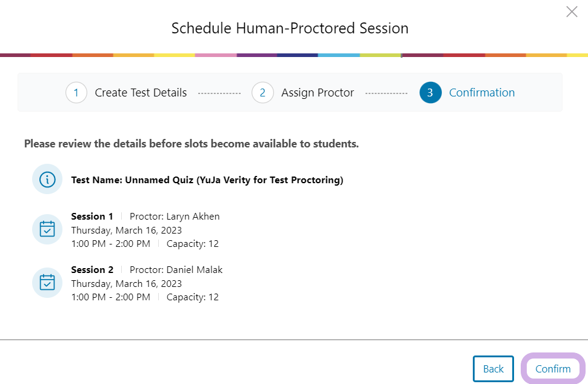Click the step 2 circle icon
This screenshot has width=588, height=384.
[262, 93]
